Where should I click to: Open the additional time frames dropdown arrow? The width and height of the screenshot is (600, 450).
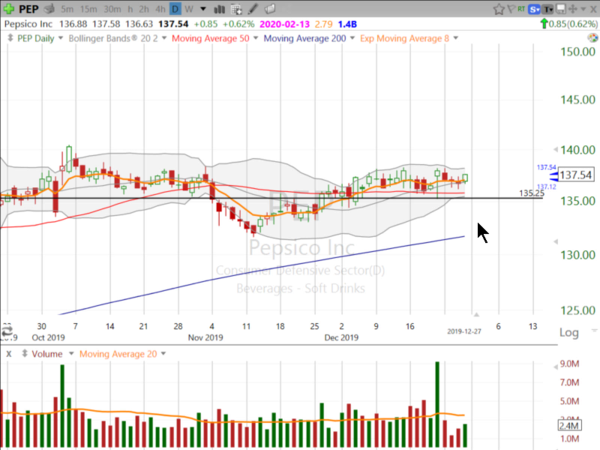(x=203, y=9)
